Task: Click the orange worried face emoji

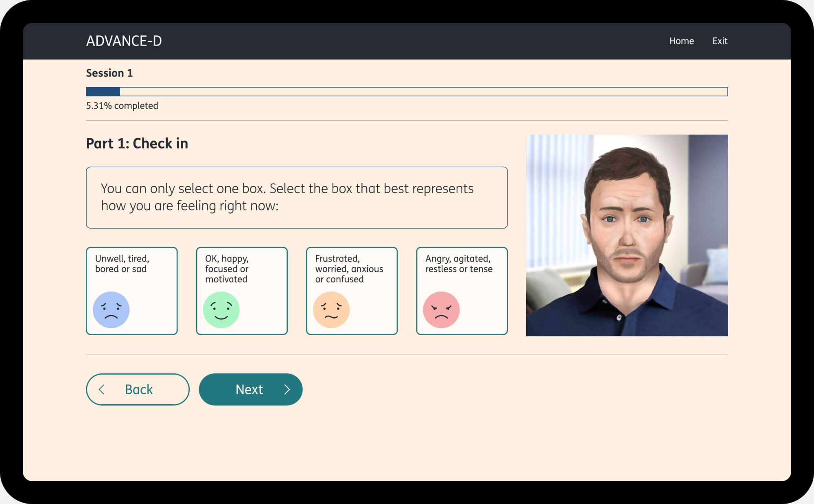Action: [331, 310]
